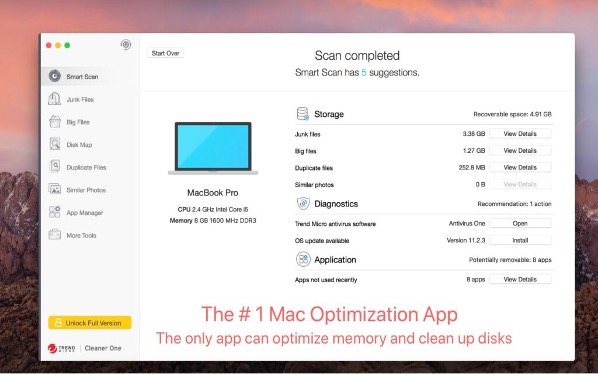Click Potentially removable: 8 apps text
This screenshot has width=598, height=374.
coord(510,260)
